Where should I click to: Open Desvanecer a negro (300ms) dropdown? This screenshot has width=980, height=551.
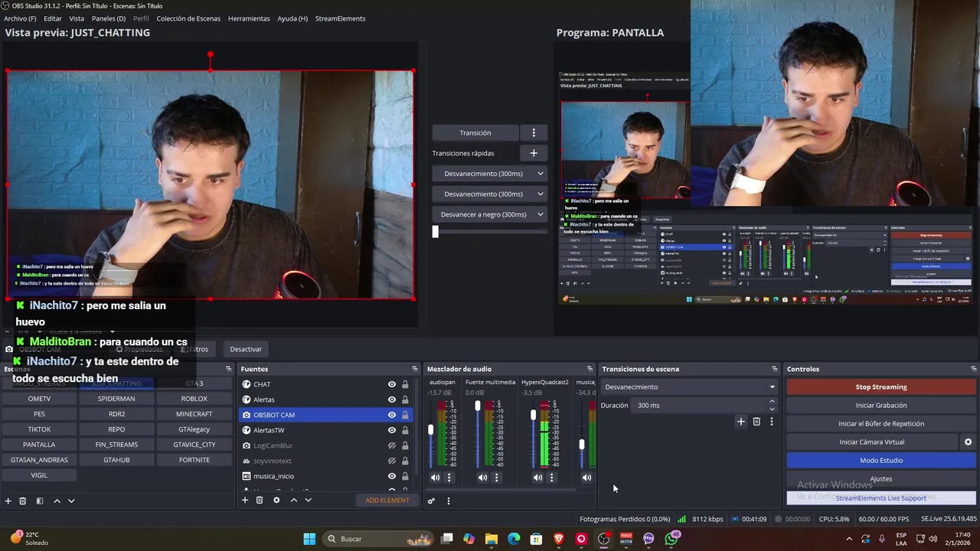click(489, 214)
